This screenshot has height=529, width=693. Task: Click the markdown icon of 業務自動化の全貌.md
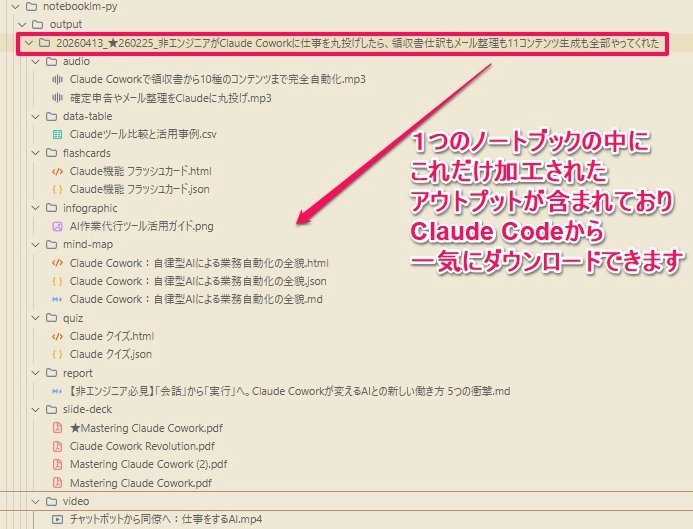click(x=57, y=299)
